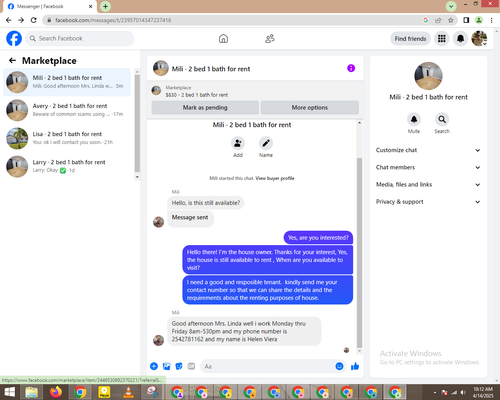
Task: Open Windows Start menu
Action: click(x=10, y=392)
